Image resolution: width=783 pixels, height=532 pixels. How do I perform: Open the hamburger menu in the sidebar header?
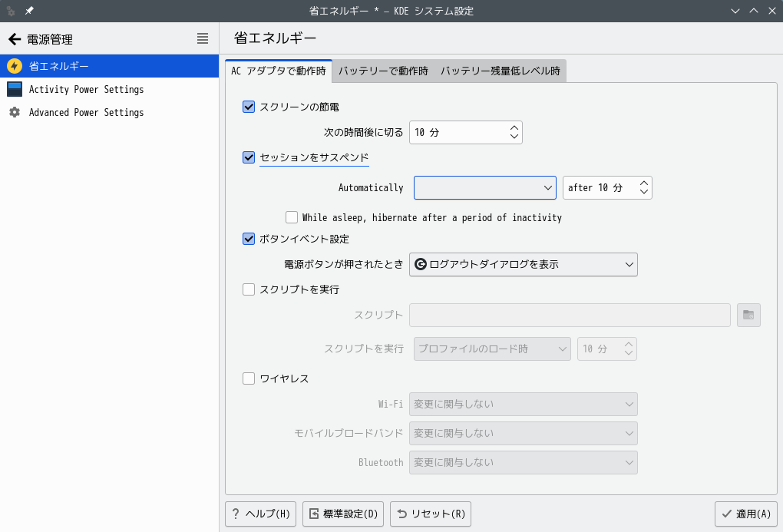(x=203, y=38)
